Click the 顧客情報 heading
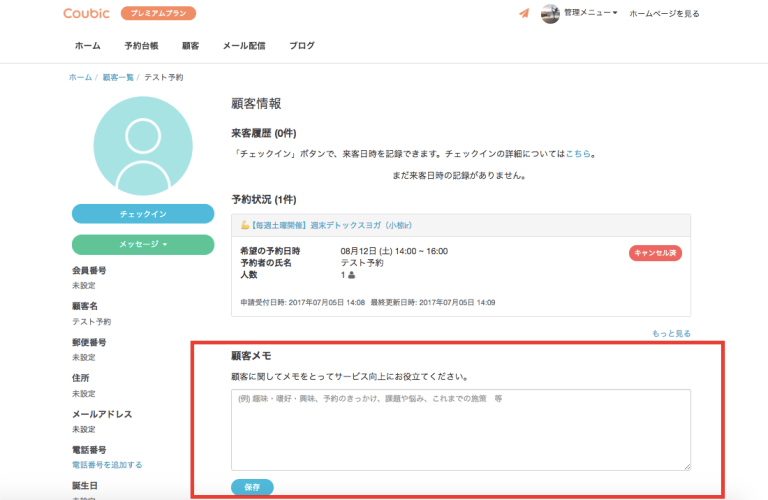Image resolution: width=768 pixels, height=500 pixels. [x=256, y=104]
